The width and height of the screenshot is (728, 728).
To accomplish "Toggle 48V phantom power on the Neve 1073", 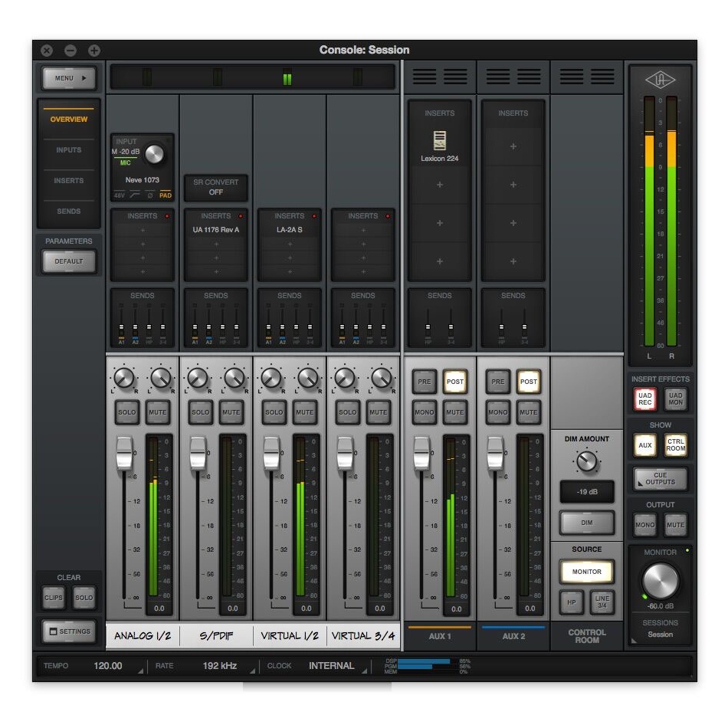I will click(119, 196).
